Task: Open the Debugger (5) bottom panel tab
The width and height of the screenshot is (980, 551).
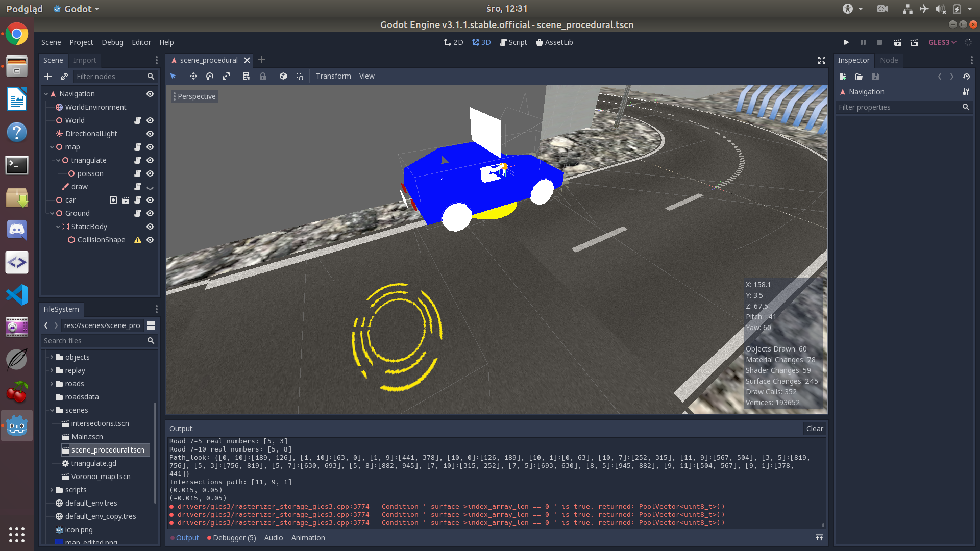Action: (231, 538)
